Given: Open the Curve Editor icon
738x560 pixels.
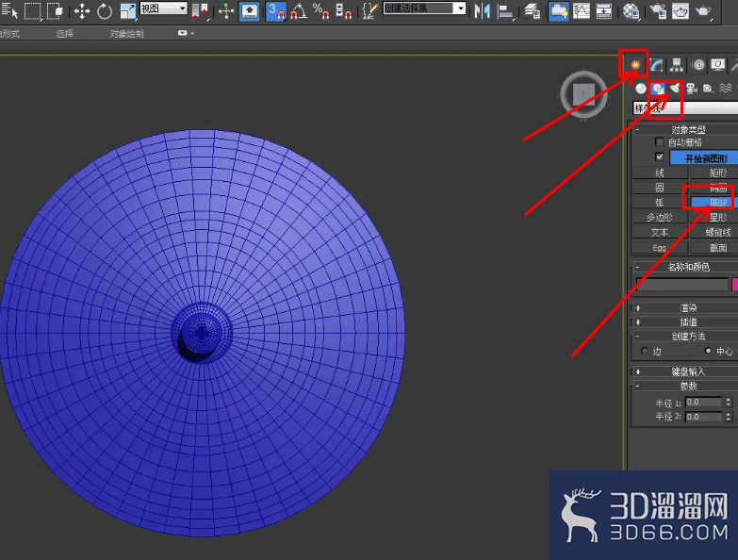Looking at the screenshot, I should tap(582, 11).
